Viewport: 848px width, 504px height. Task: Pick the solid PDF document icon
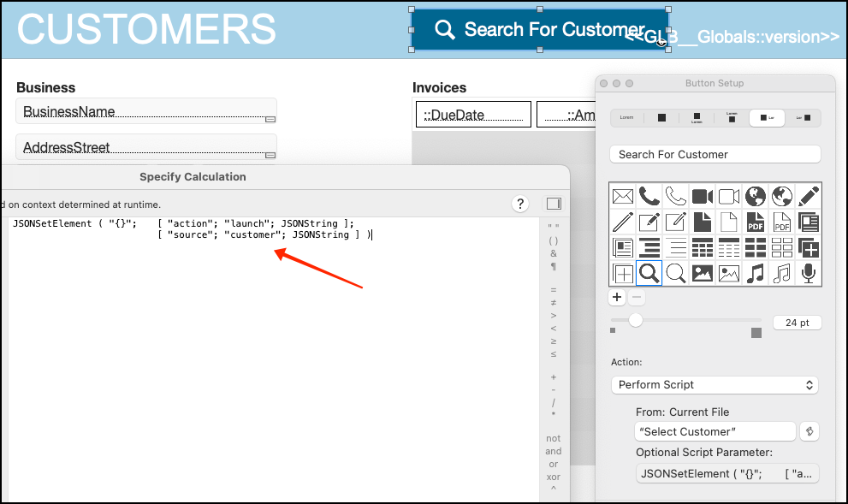click(755, 222)
